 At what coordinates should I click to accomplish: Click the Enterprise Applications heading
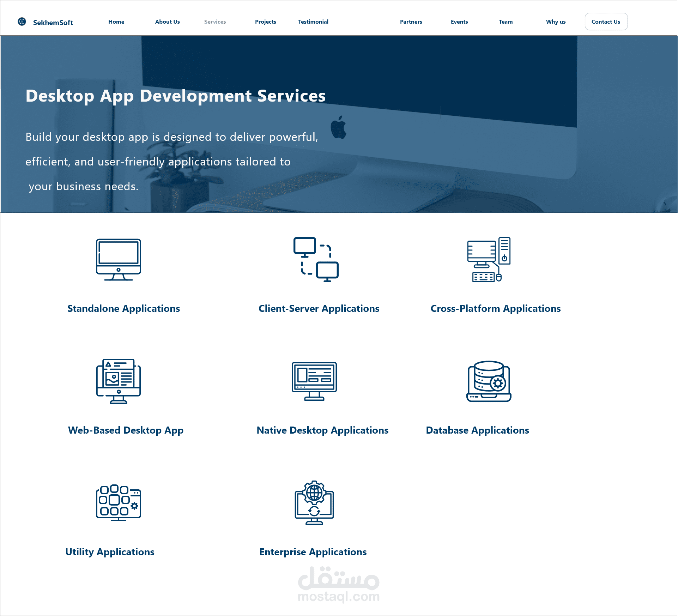[313, 552]
